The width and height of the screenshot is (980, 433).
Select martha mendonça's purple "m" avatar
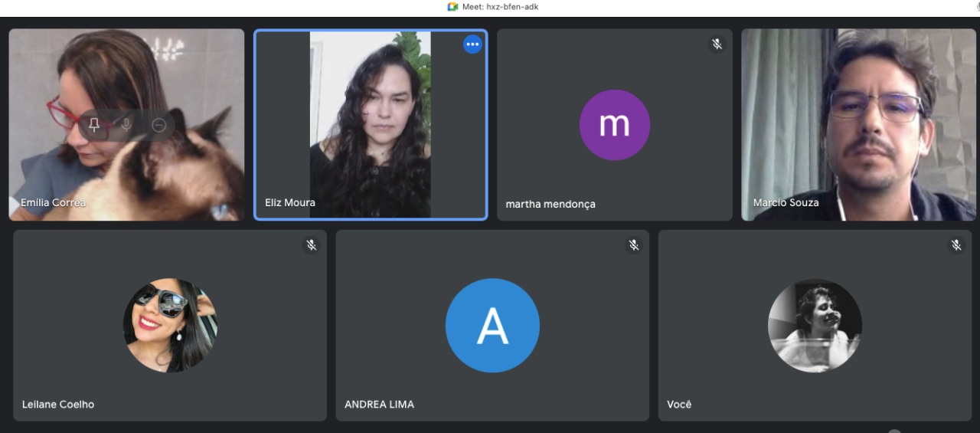point(614,125)
